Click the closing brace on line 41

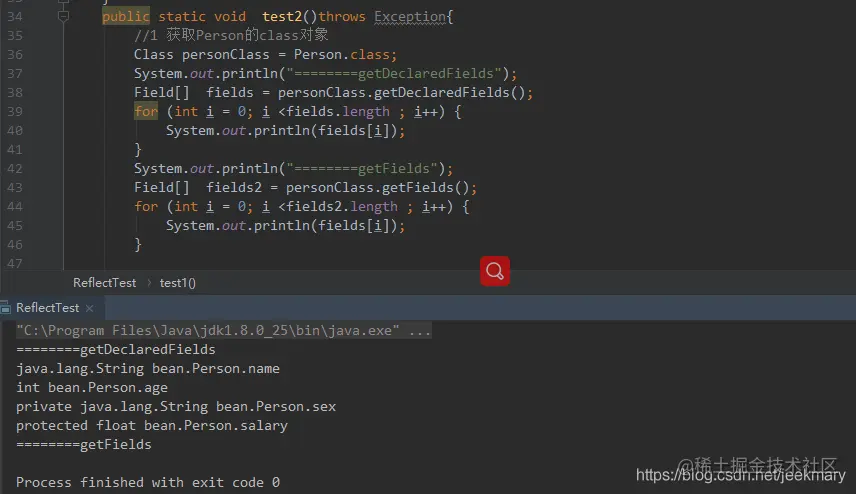(x=138, y=150)
